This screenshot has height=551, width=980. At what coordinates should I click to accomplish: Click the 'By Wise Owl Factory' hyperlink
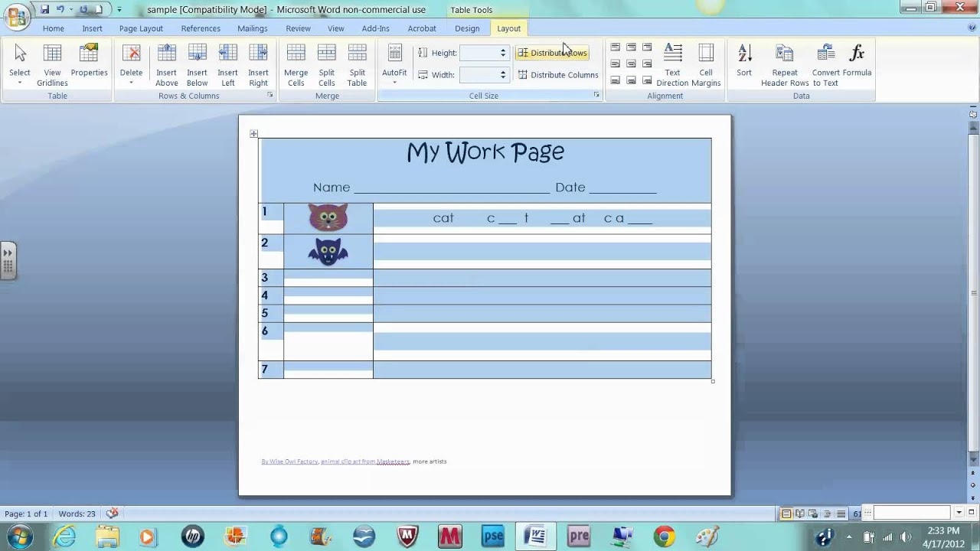point(289,461)
